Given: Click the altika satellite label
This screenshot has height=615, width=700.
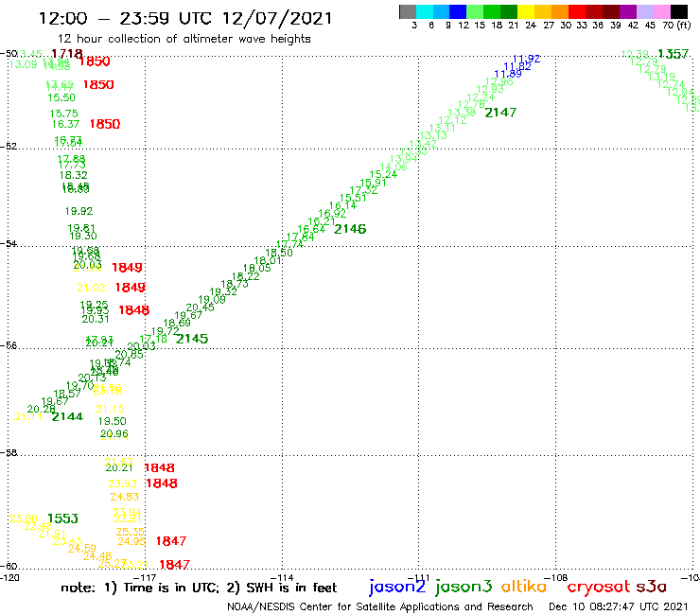Looking at the screenshot, I should [x=524, y=587].
